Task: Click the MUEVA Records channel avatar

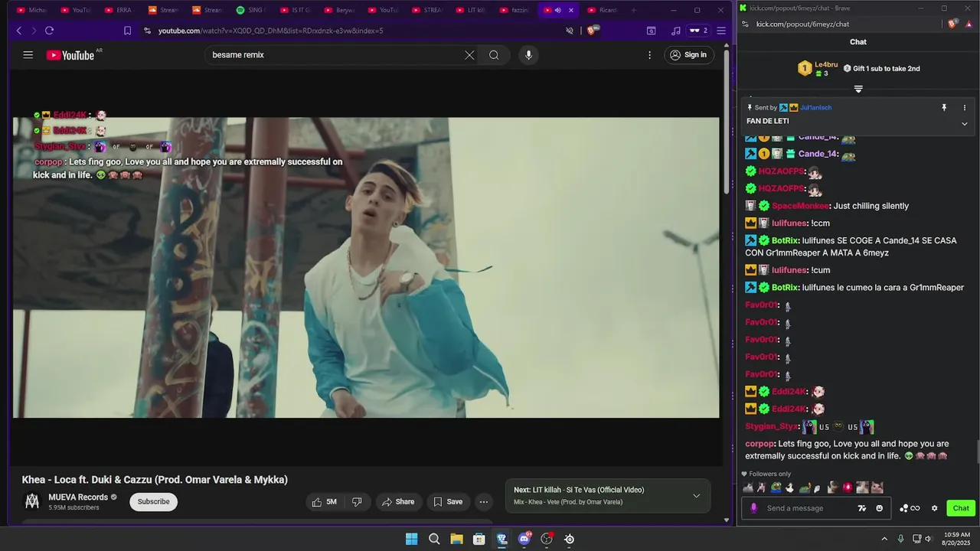Action: (32, 502)
